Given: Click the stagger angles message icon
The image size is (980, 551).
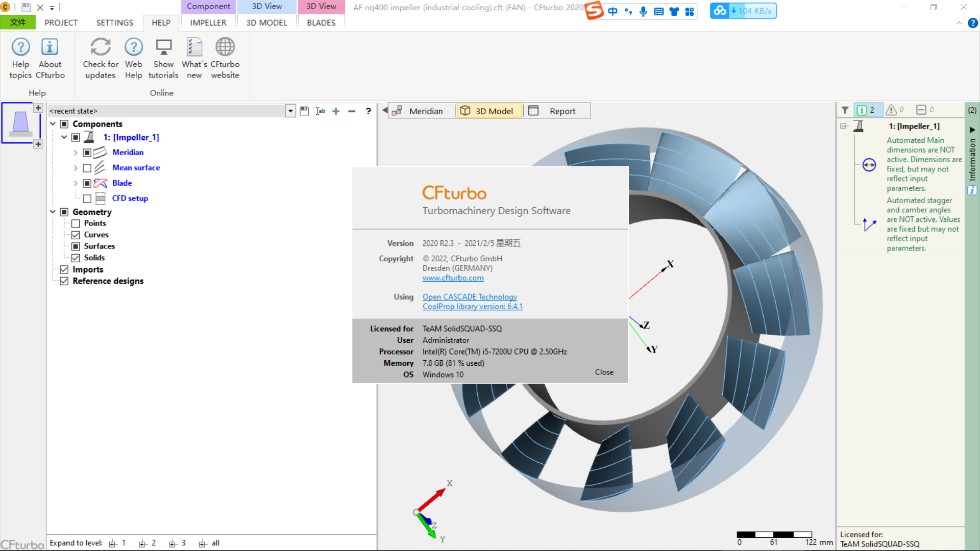Looking at the screenshot, I should click(869, 224).
